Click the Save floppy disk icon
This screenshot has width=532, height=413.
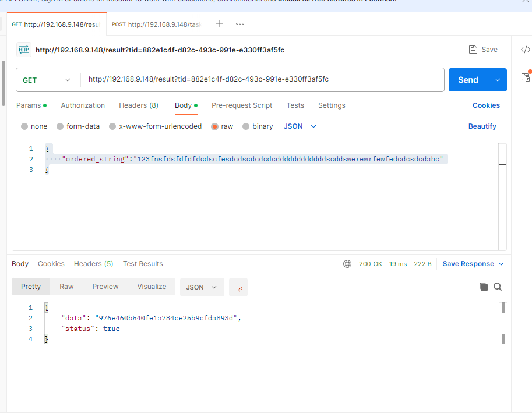coord(473,50)
